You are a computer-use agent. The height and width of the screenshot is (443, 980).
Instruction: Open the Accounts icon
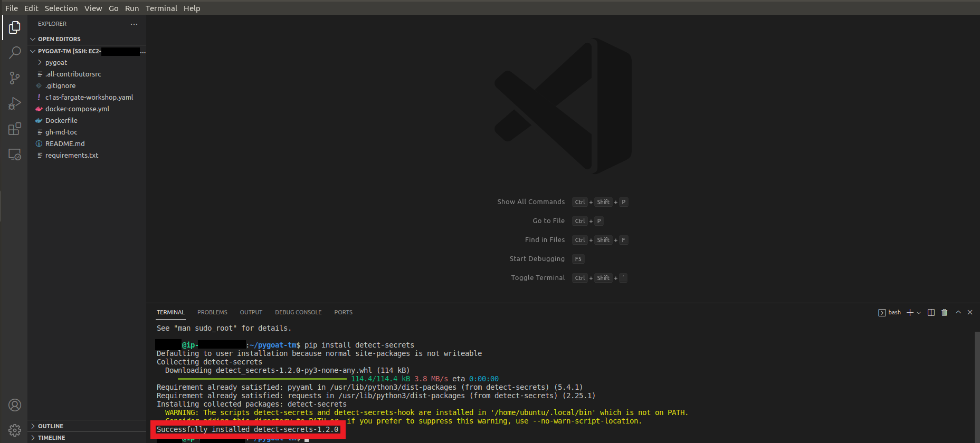click(x=15, y=405)
